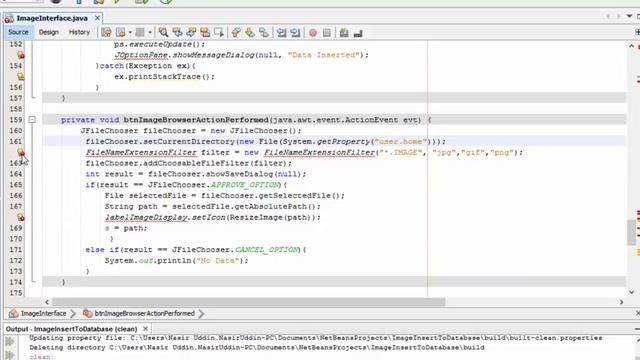The height and width of the screenshot is (360, 640).
Task: Toggle Bookmark icon in editor toolbar
Action: pyautogui.click(x=264, y=32)
